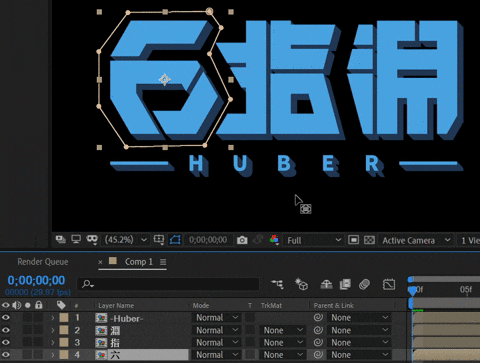The image size is (480, 363).
Task: Open the channel and color management settings
Action: point(274,240)
